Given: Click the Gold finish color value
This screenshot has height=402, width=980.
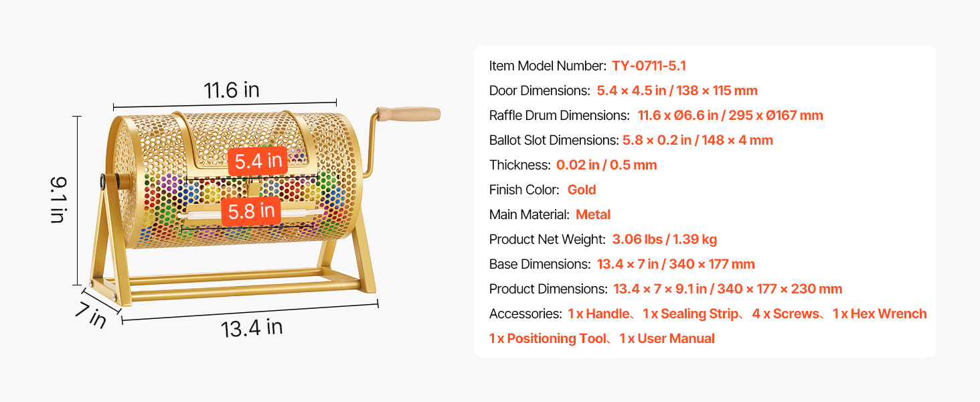Looking at the screenshot, I should click(582, 190).
